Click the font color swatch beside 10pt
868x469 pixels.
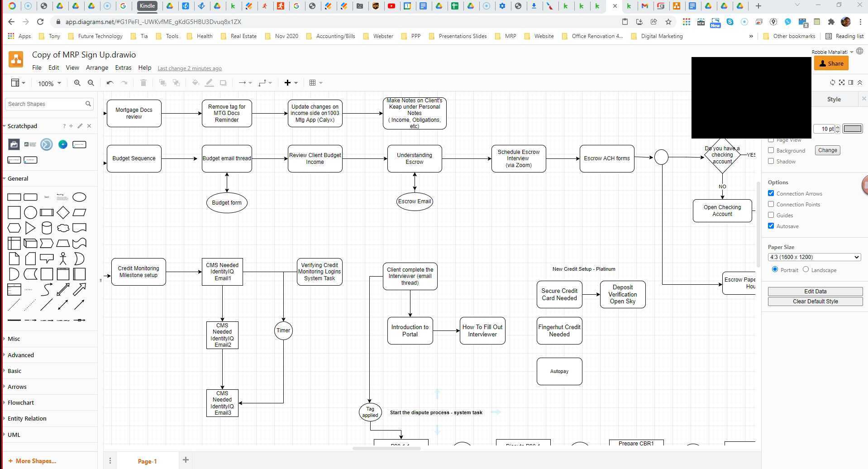point(853,129)
